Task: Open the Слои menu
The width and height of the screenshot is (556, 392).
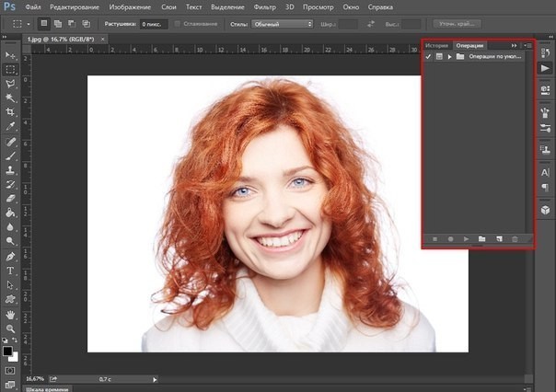Action: click(168, 6)
